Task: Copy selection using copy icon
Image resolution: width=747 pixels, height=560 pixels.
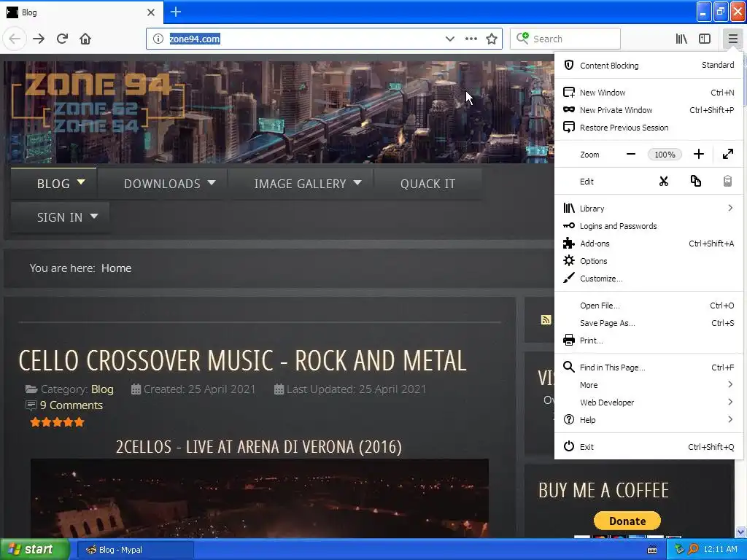Action: (695, 182)
